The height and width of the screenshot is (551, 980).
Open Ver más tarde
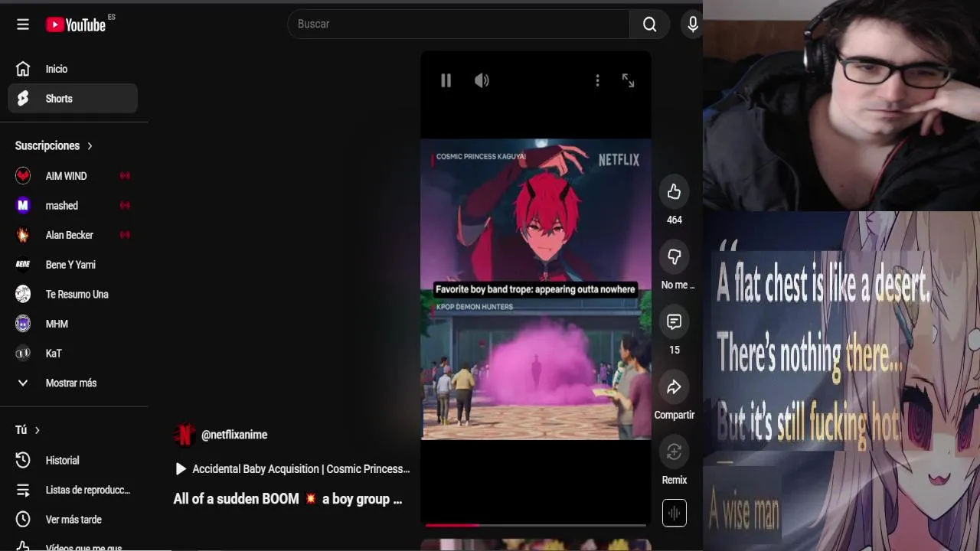[x=73, y=520]
